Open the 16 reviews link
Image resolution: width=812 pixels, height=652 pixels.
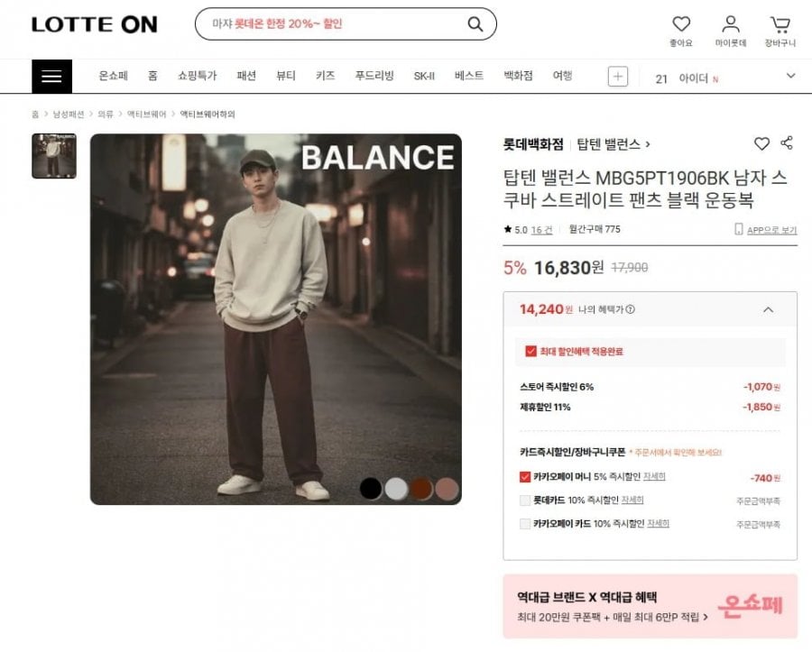click(541, 230)
